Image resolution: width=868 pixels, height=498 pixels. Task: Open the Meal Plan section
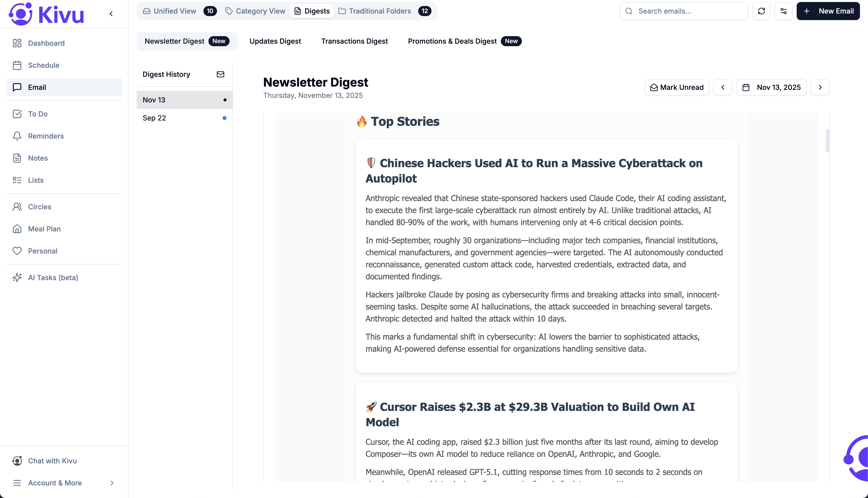pyautogui.click(x=44, y=229)
